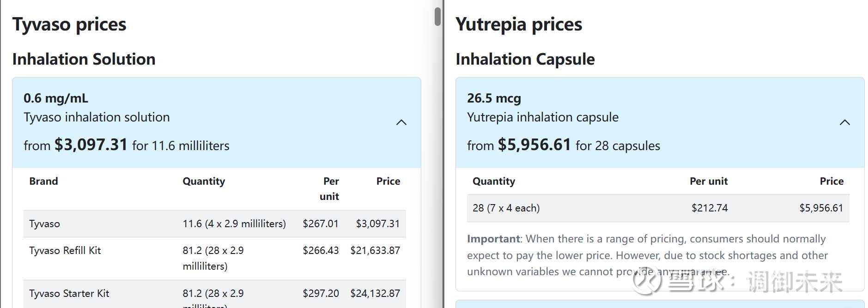Collapse the Tyvaso 0.6 mg/mL chevron
The width and height of the screenshot is (868, 308).
tap(401, 122)
